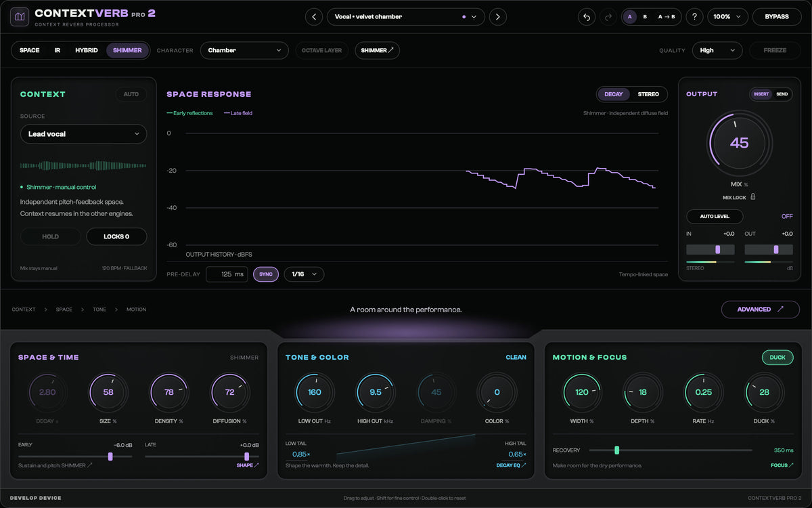Toggle the DUCK enable button
The height and width of the screenshot is (508, 812).
point(777,358)
